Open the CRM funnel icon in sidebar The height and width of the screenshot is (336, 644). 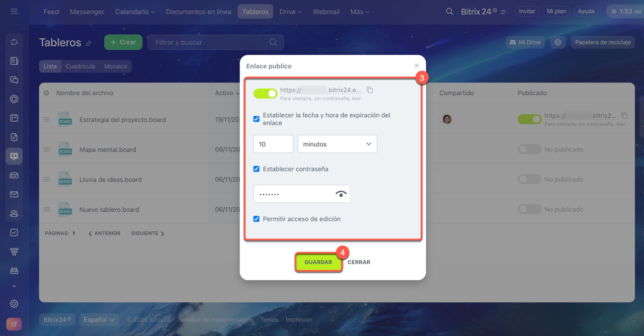(14, 251)
